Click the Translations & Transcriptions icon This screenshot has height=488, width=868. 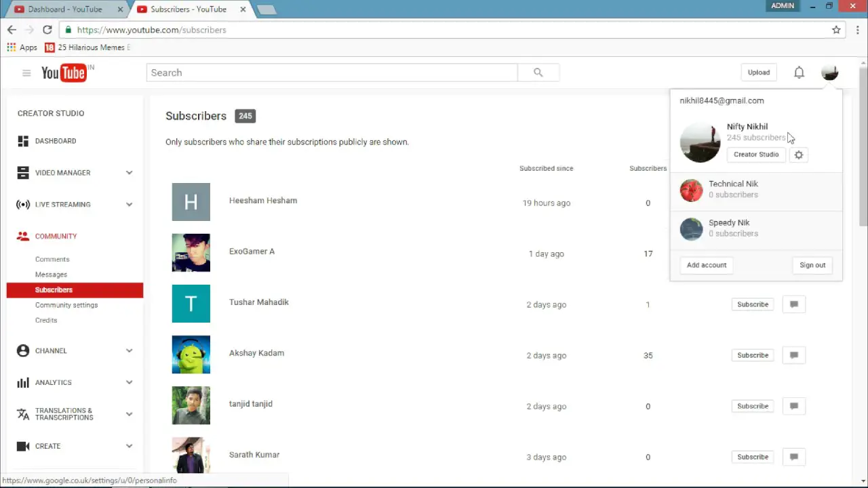coord(23,414)
